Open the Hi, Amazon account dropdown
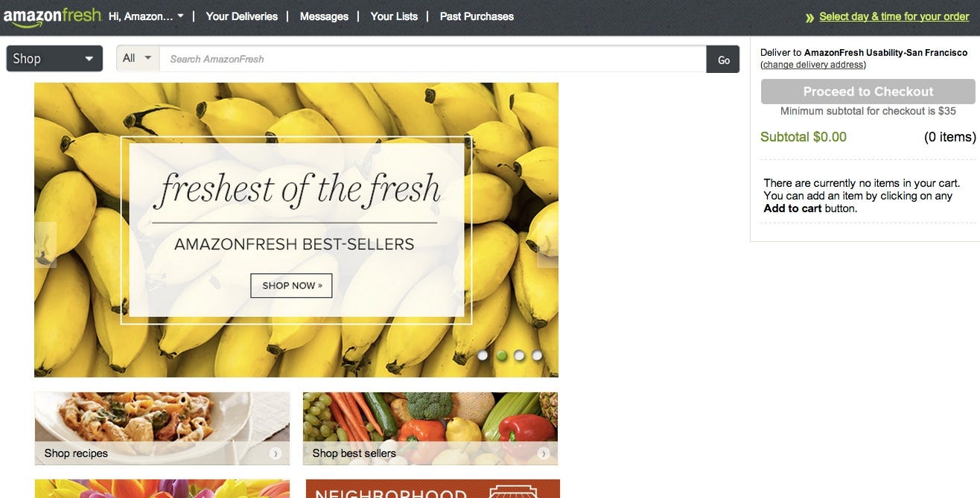 [x=146, y=16]
